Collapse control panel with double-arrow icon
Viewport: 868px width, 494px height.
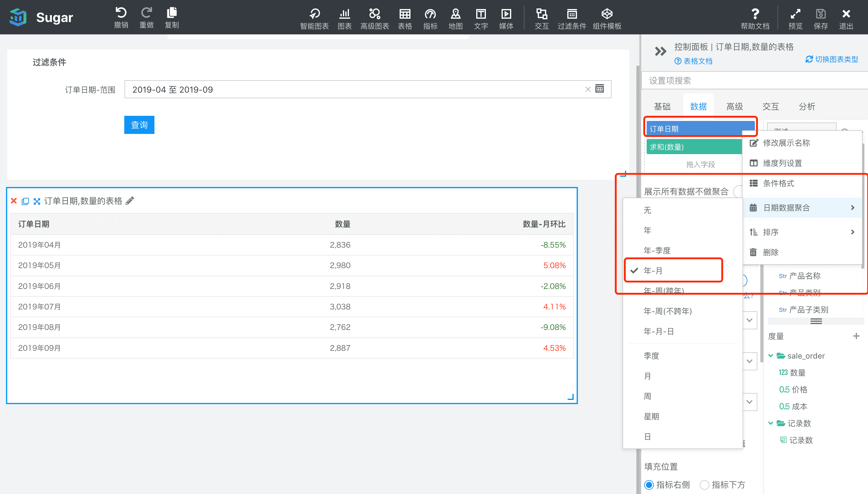pyautogui.click(x=660, y=52)
